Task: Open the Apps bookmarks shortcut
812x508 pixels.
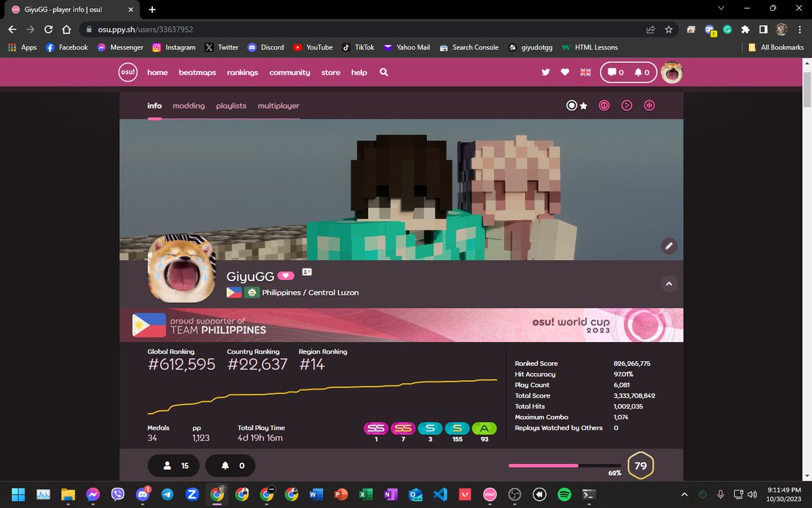Action: pos(22,47)
